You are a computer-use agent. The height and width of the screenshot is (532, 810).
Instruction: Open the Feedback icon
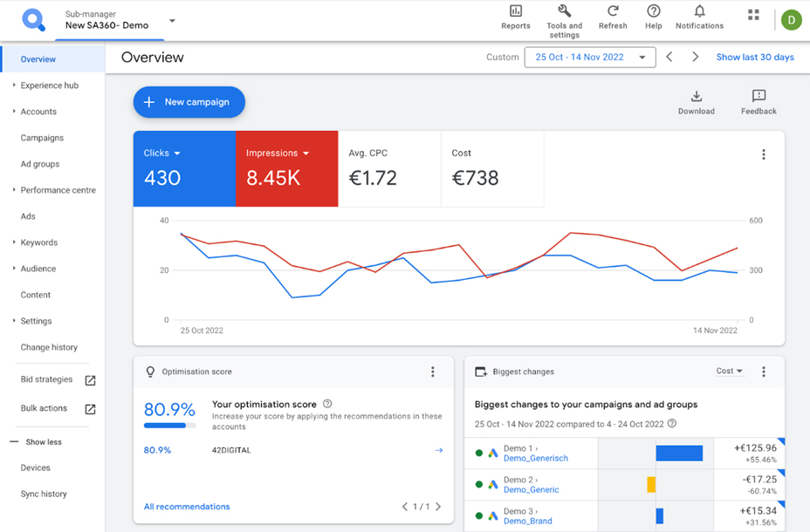point(759,96)
